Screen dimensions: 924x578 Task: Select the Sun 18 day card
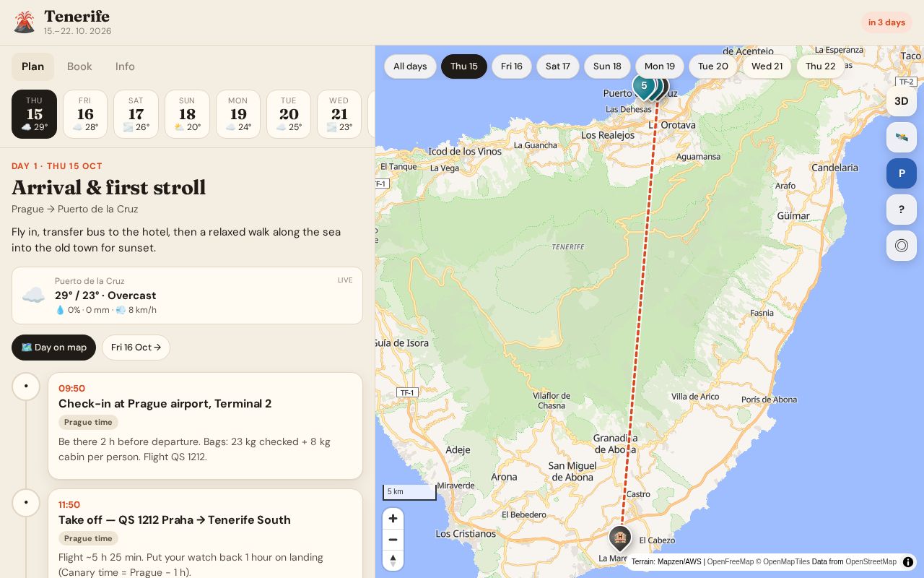pos(187,114)
